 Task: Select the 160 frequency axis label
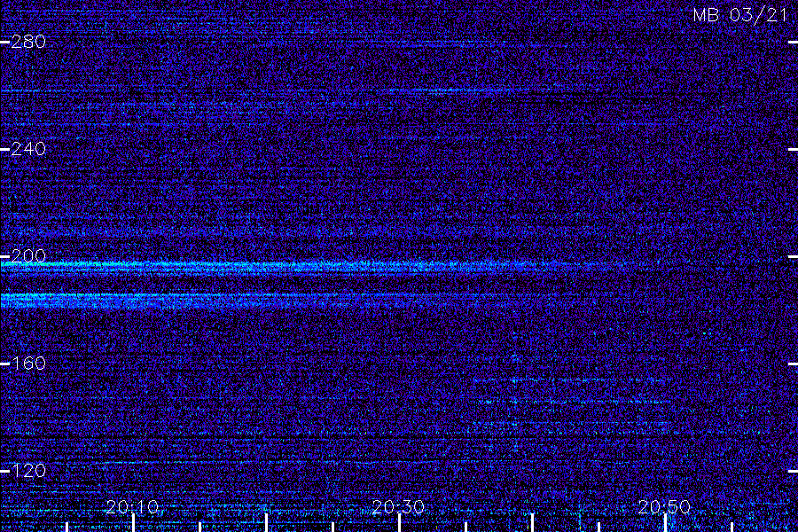click(28, 364)
